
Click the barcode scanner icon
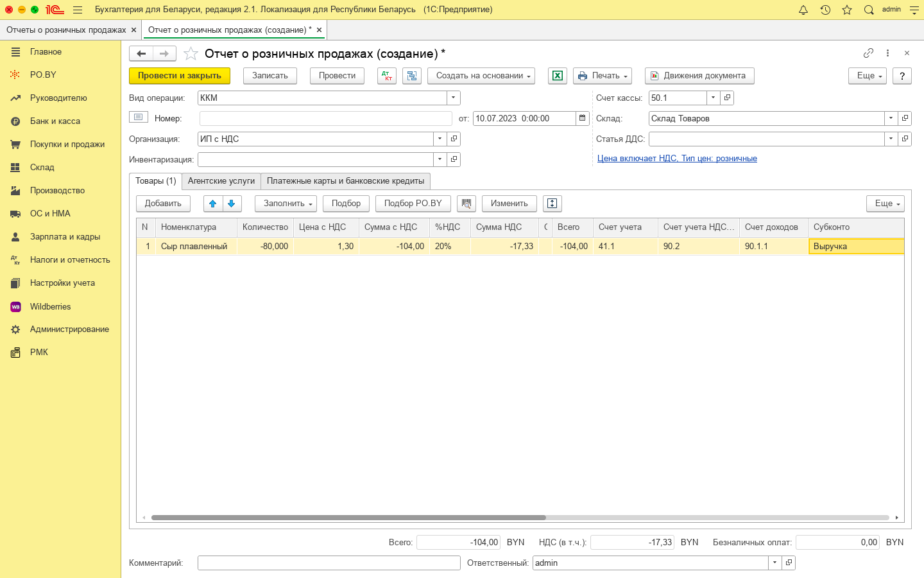point(466,204)
